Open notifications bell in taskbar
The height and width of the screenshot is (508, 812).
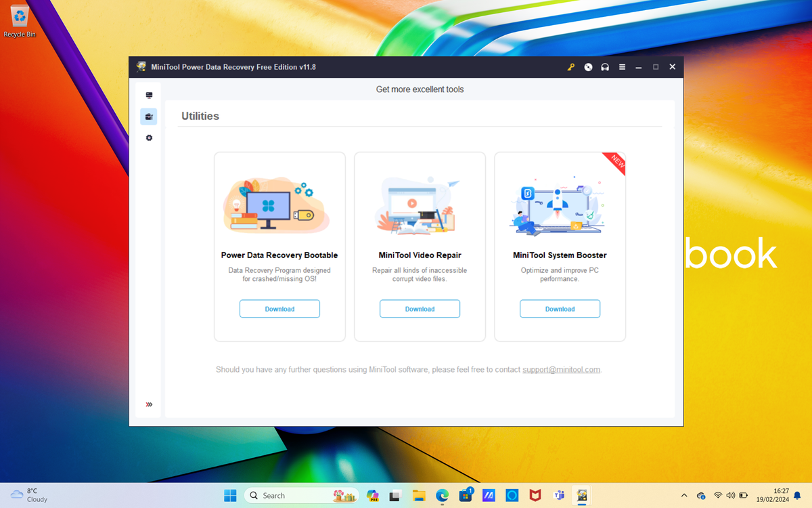(x=797, y=495)
